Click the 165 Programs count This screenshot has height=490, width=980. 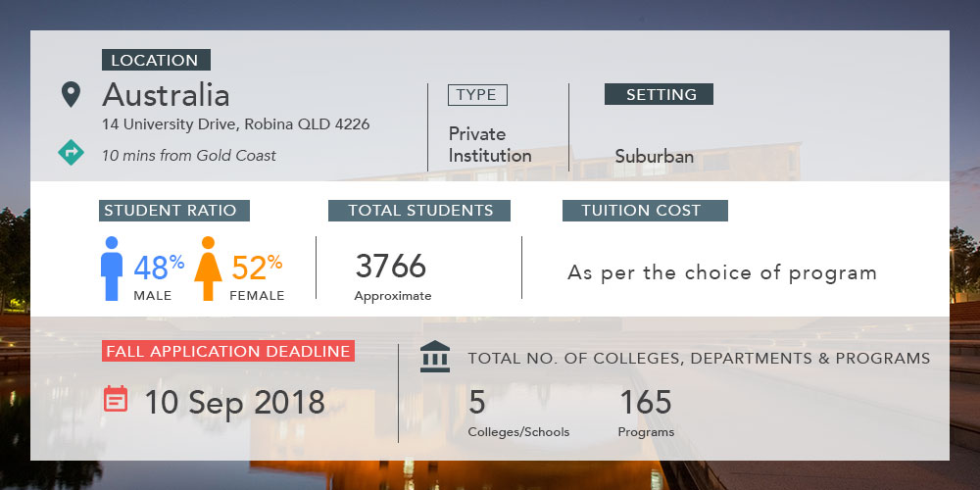tap(646, 414)
